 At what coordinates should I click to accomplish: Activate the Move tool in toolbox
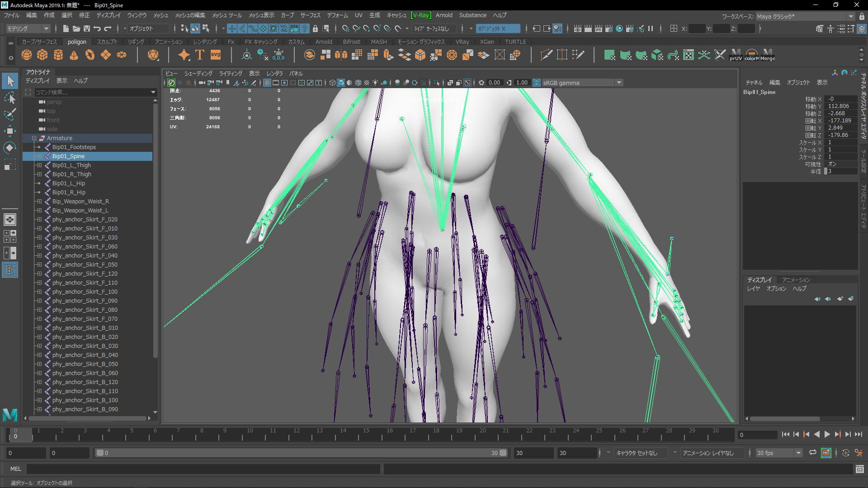click(9, 131)
